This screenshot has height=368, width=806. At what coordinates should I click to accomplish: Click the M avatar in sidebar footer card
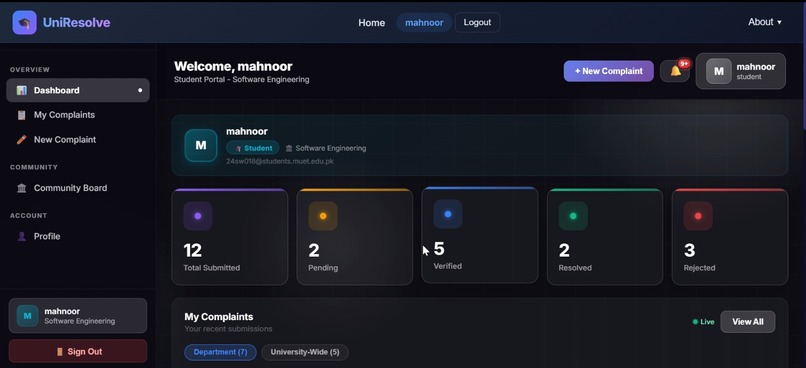[x=27, y=316]
